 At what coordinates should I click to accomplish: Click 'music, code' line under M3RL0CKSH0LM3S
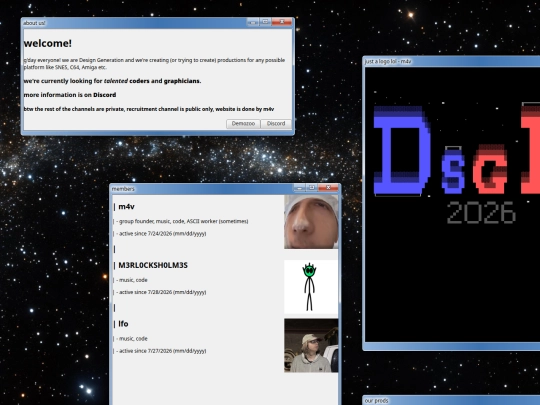pos(132,280)
